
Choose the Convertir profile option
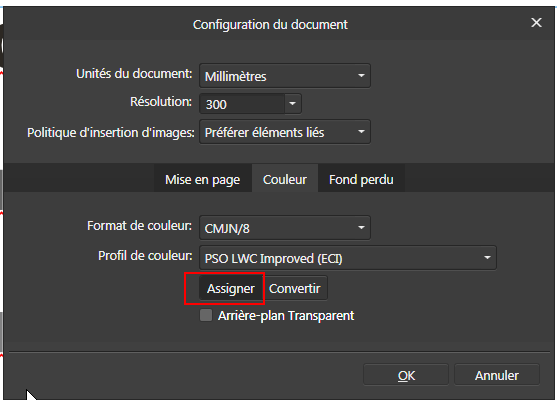(295, 288)
